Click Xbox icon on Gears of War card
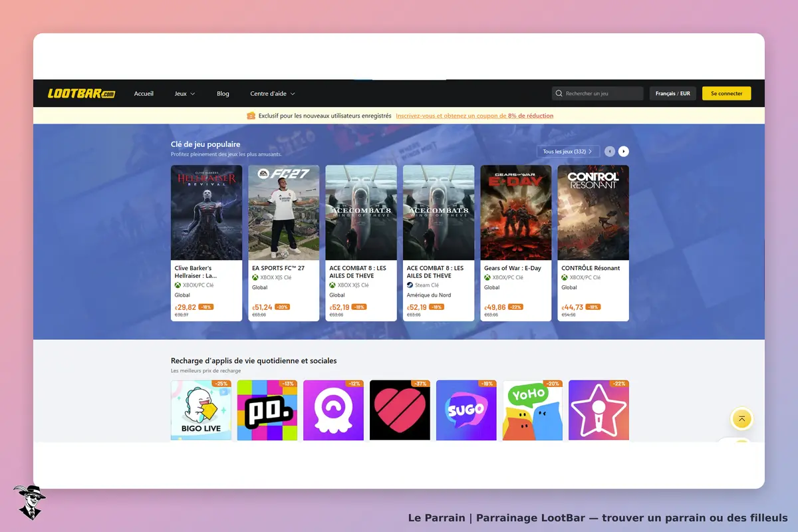 click(x=487, y=277)
